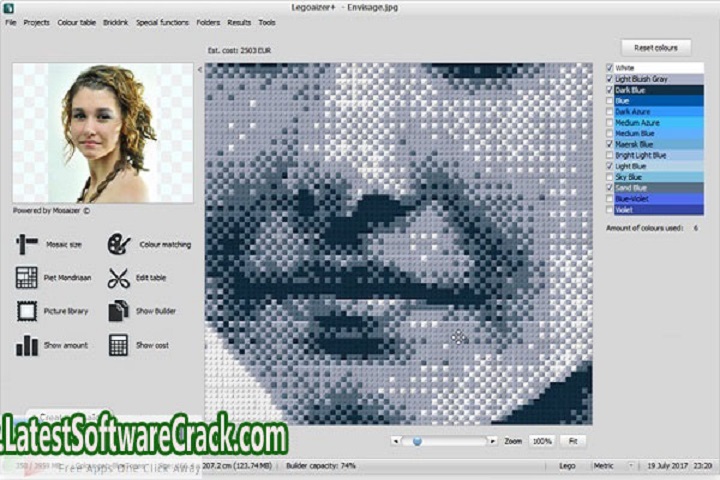This screenshot has width=720, height=480.
Task: Click the Show cost calculator icon
Action: (118, 345)
